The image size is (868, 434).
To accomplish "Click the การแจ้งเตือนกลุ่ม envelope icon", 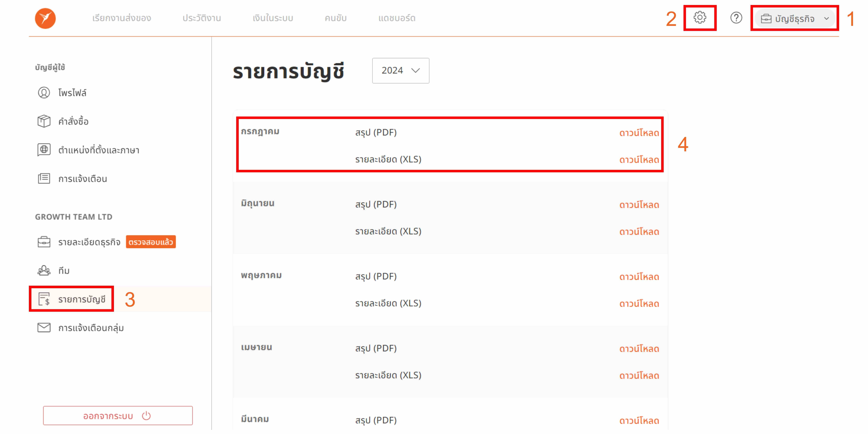I will [x=44, y=328].
